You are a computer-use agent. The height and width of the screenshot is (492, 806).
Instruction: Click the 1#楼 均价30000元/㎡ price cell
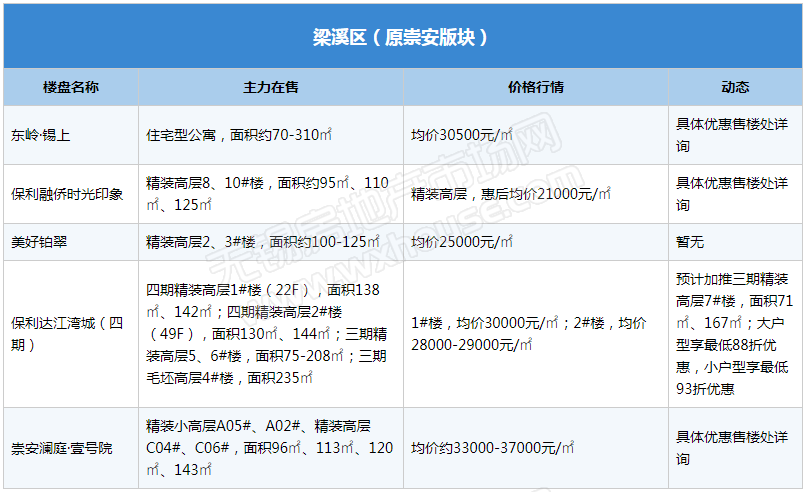pos(528,334)
